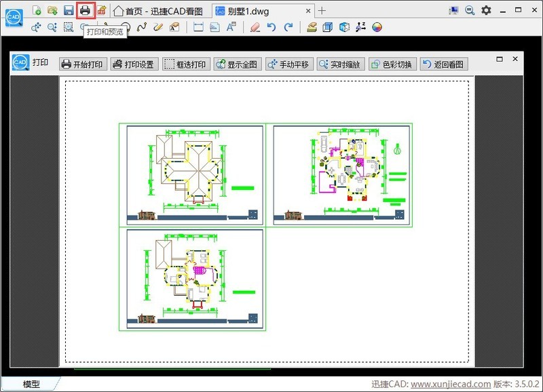Viewport: 543px width, 392px height.
Task: Click the Print and Preview printer icon
Action: click(85, 10)
